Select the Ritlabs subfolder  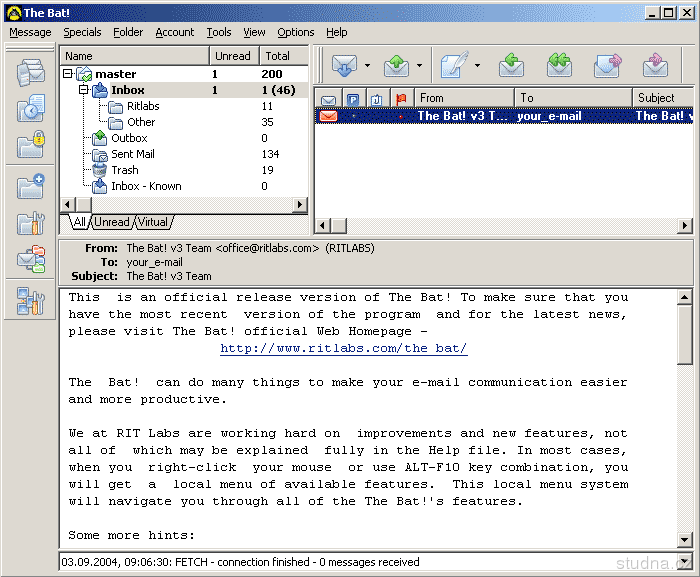[x=143, y=106]
